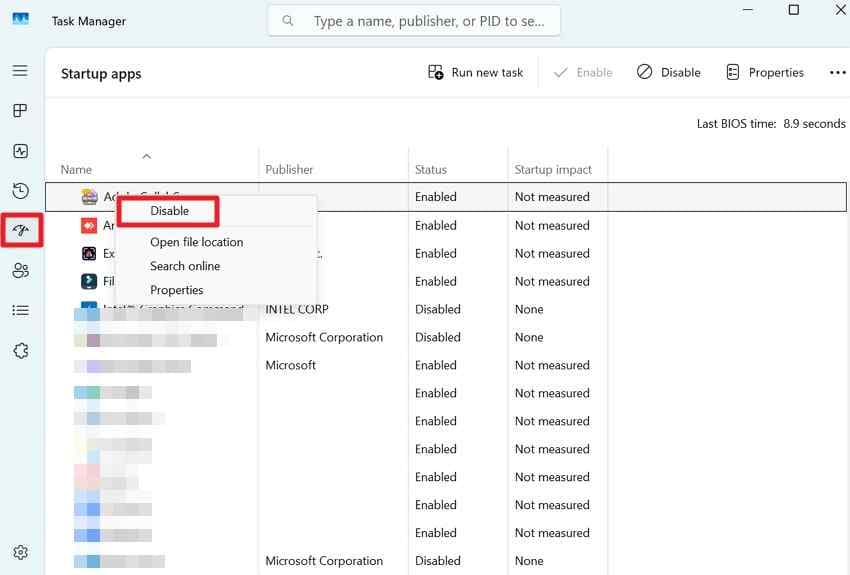The height and width of the screenshot is (575, 850).
Task: Click the icon of app starting 'Ex'
Action: pos(89,253)
